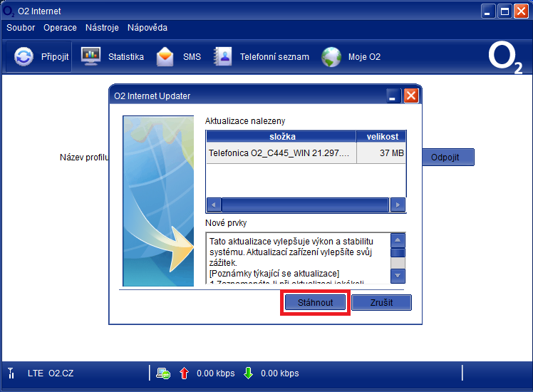Screen dimensions: 533x392
Task: Click the network connection status icon
Action: 163,373
